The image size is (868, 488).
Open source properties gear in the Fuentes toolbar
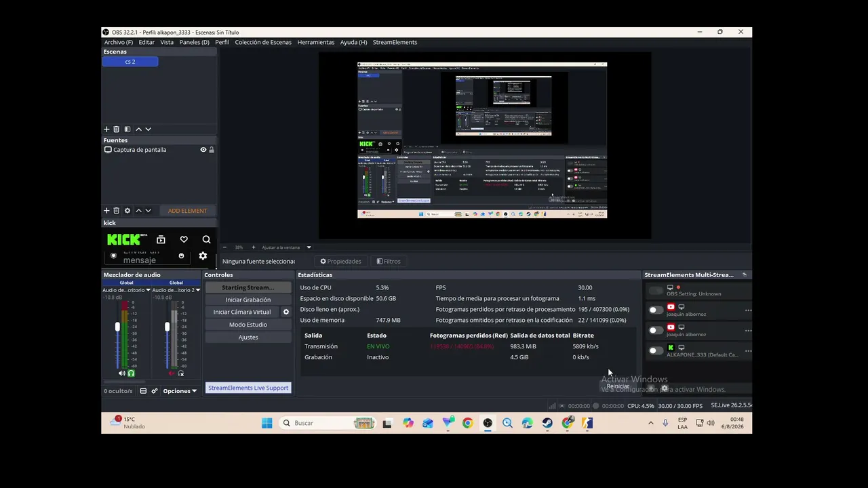pos(127,211)
